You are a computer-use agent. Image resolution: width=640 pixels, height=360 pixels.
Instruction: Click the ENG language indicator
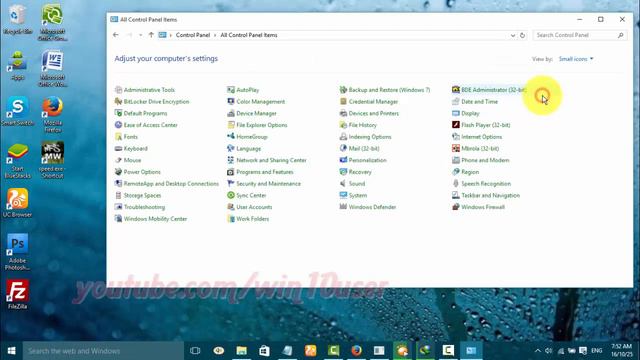tap(597, 351)
